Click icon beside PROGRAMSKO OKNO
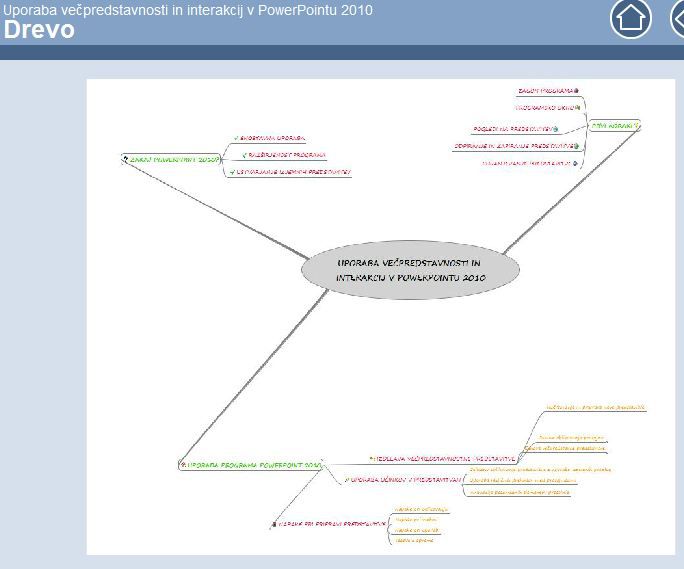Viewport: 684px width, 569px height. 577,108
